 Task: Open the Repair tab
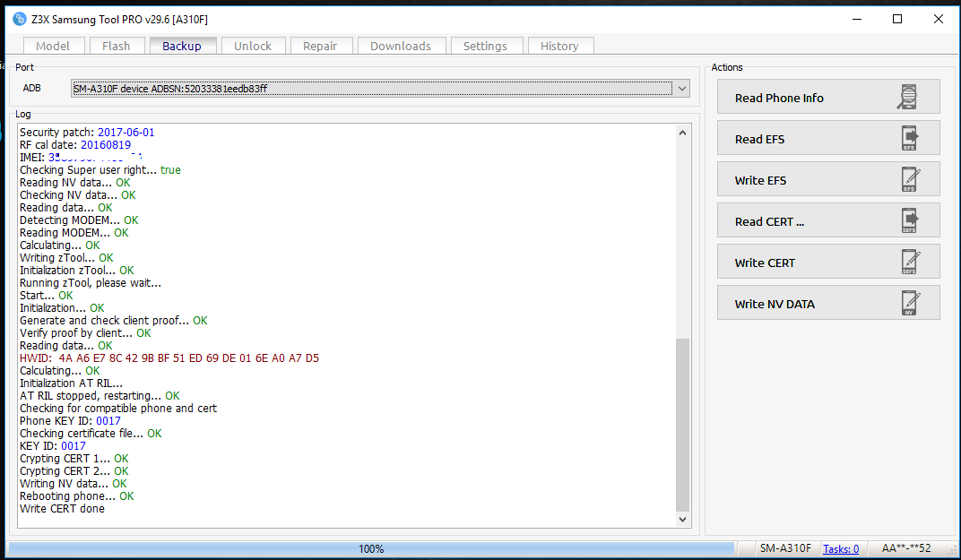tap(320, 46)
